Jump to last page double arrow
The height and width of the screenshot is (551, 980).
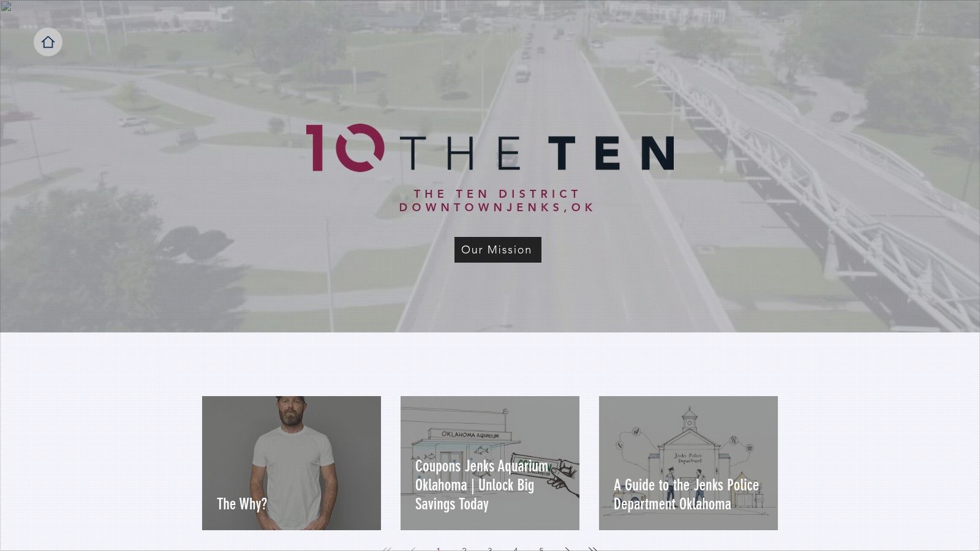coord(593,549)
